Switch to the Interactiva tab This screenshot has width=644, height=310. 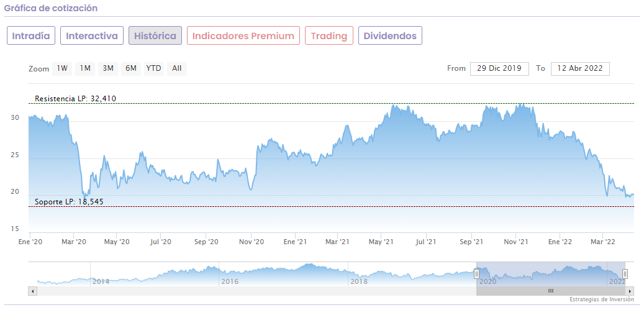pyautogui.click(x=92, y=35)
